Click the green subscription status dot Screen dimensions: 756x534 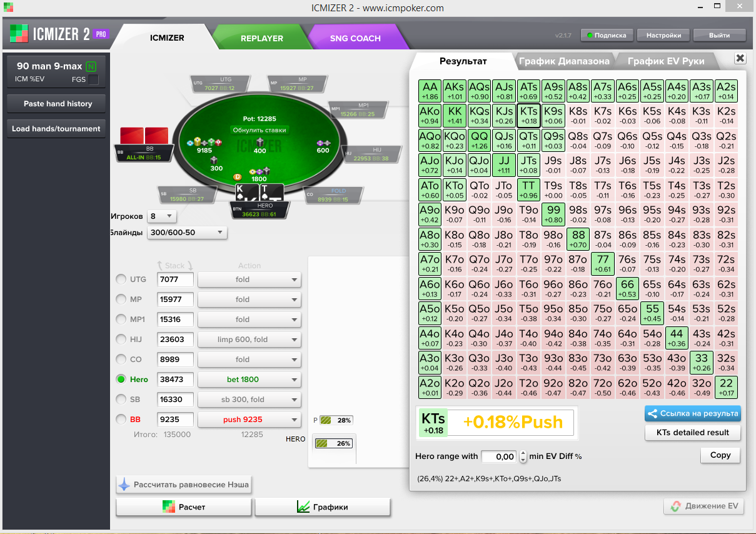[590, 36]
